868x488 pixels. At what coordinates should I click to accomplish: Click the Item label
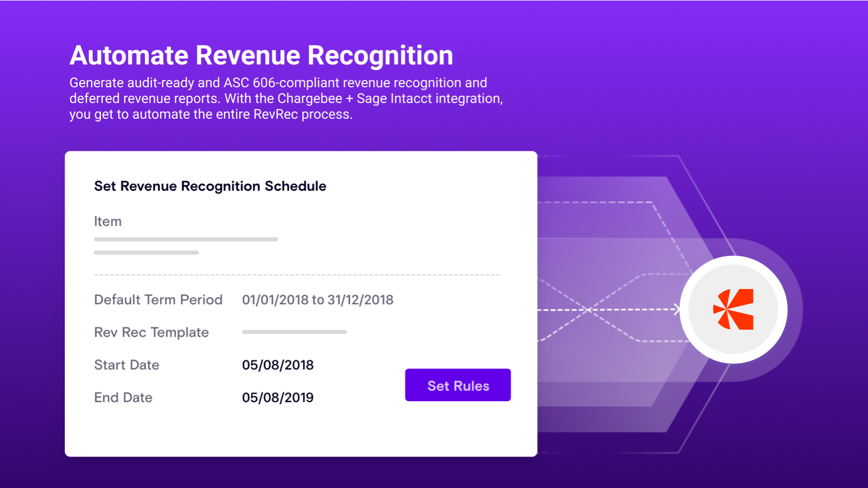coord(107,221)
